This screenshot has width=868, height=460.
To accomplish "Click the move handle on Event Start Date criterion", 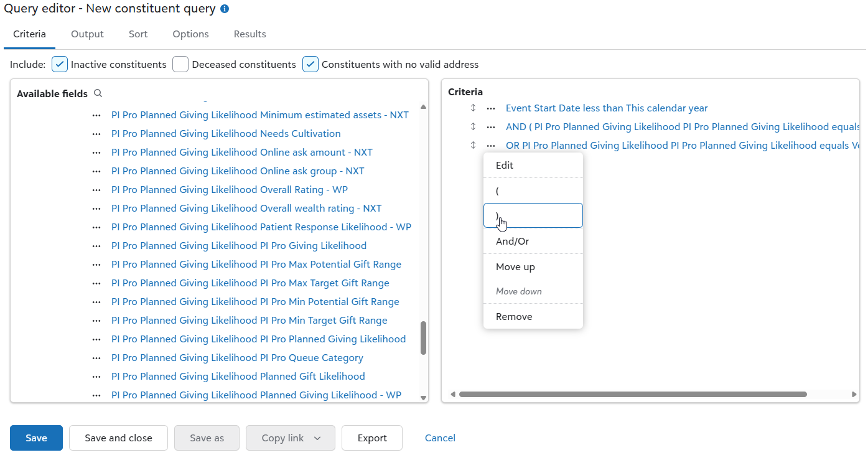I will point(473,108).
